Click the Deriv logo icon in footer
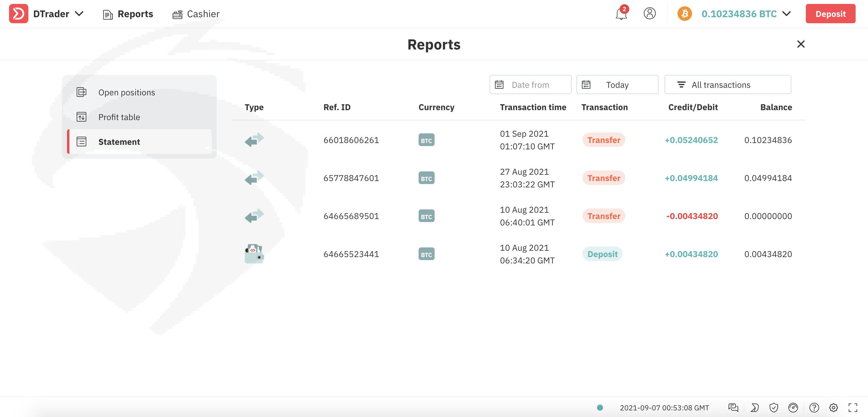 click(755, 408)
